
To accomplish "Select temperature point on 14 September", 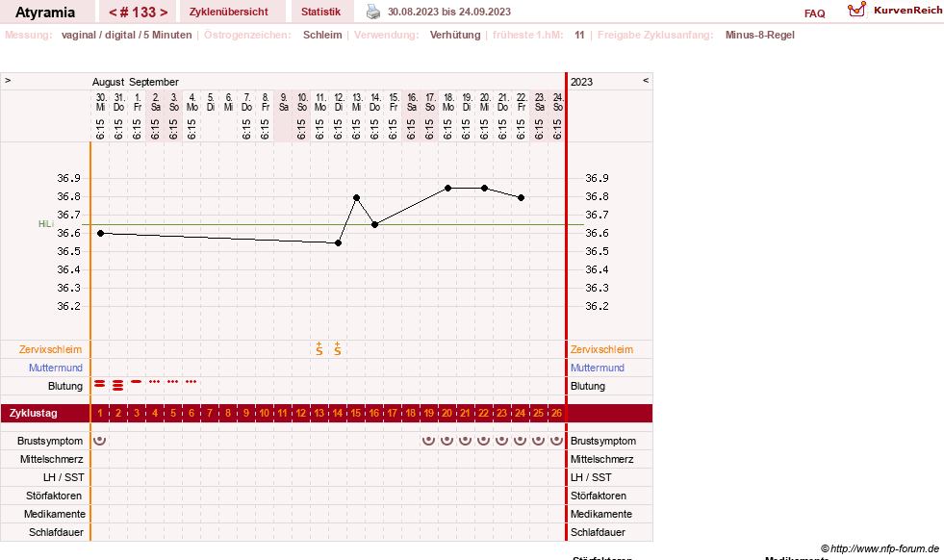I will pyautogui.click(x=374, y=224).
